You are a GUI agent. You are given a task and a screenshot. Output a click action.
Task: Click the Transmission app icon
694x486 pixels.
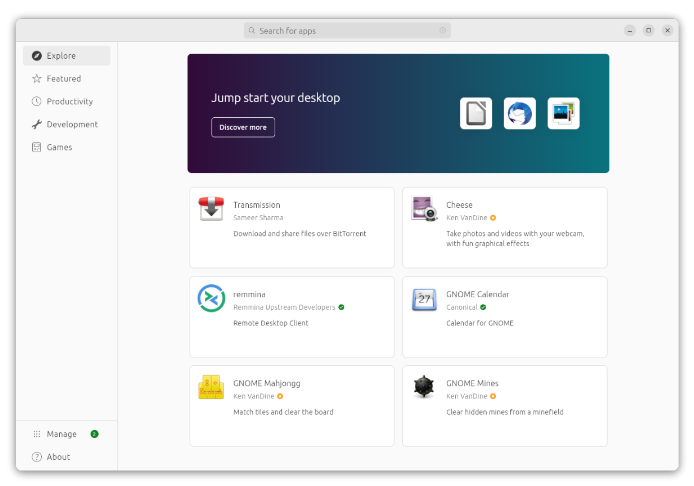pos(211,209)
